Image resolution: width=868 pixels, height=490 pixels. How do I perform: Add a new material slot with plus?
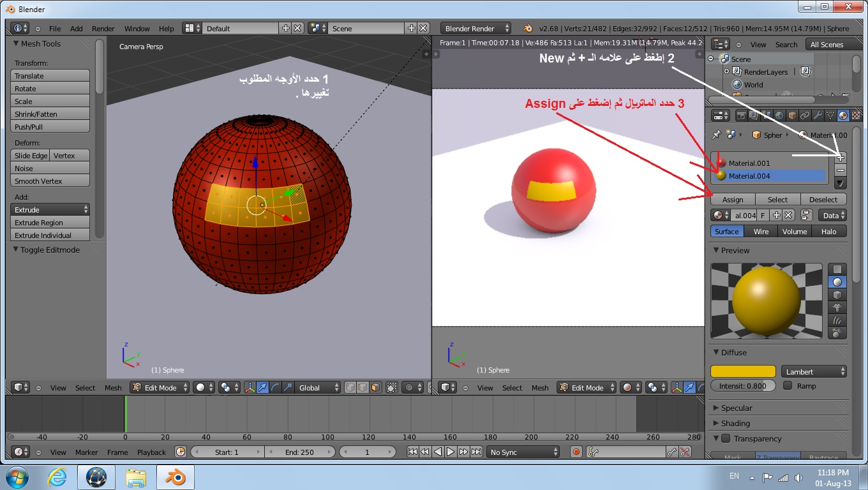(x=841, y=157)
